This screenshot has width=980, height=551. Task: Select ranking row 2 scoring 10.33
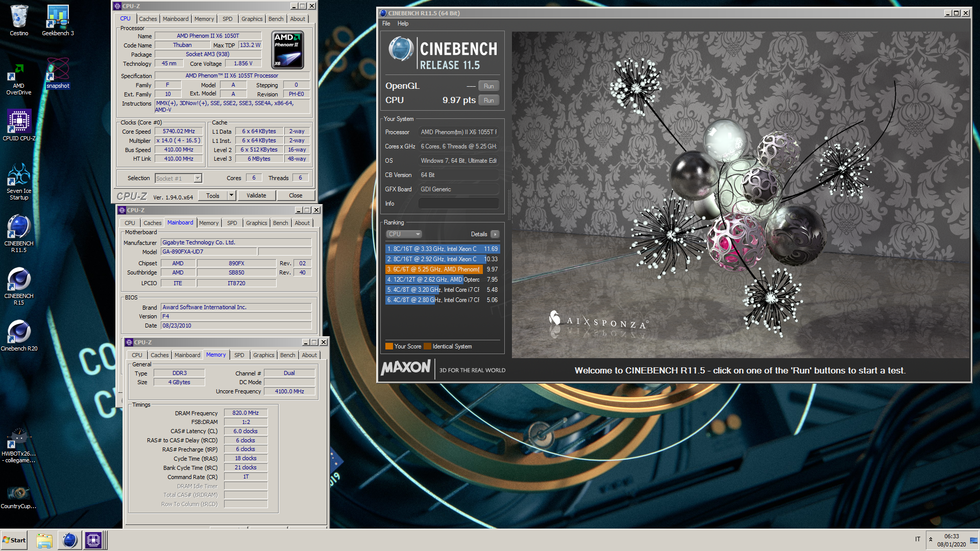[x=443, y=259]
